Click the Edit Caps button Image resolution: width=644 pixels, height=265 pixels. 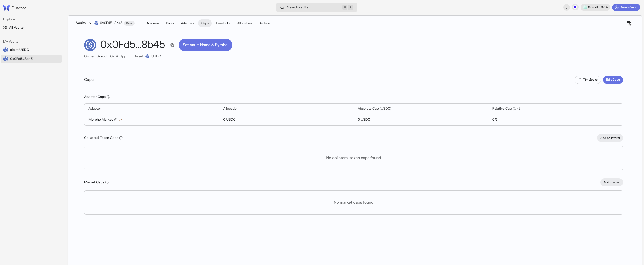tap(613, 80)
